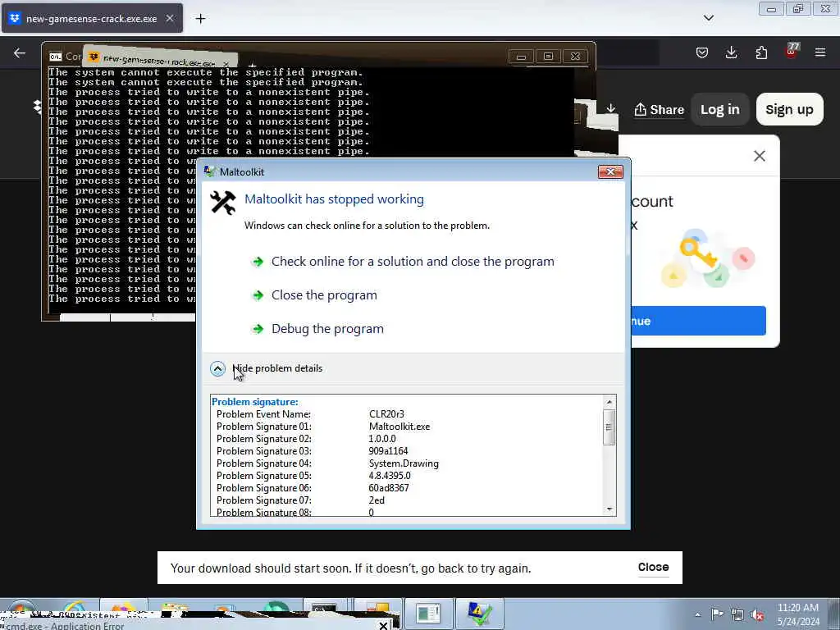
Task: Close the console window
Action: click(575, 57)
